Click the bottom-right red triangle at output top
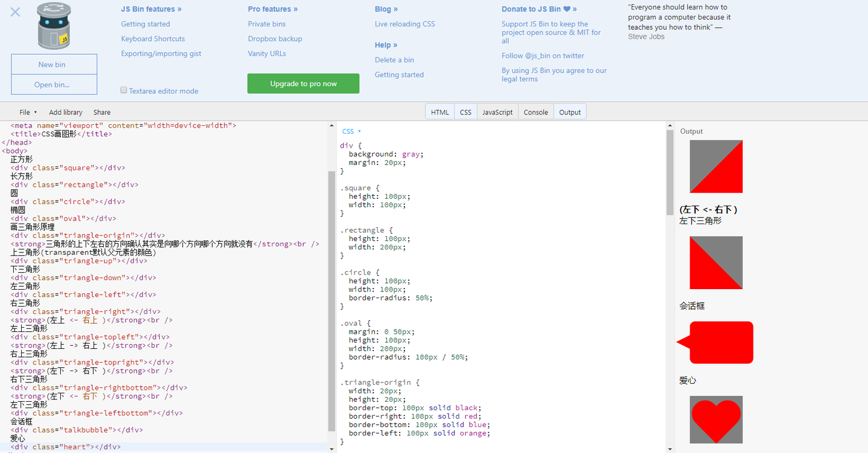Image resolution: width=868 pixels, height=453 pixels. point(725,175)
